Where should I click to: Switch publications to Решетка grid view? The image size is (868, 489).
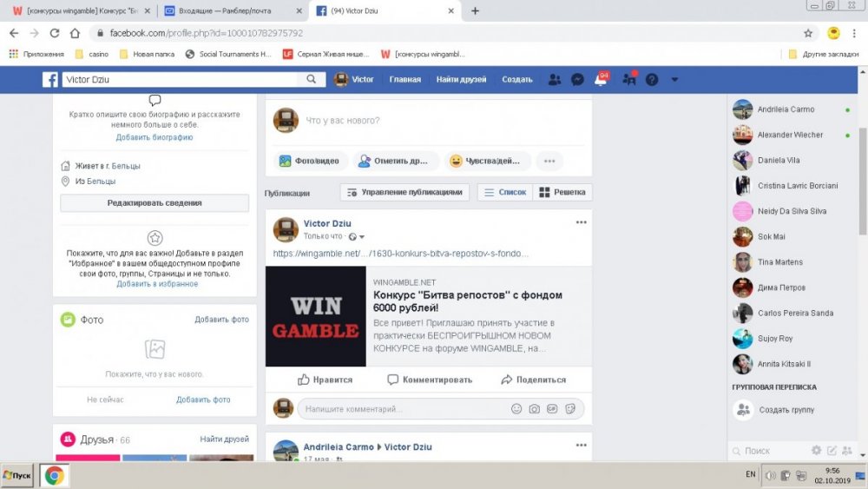pos(562,192)
